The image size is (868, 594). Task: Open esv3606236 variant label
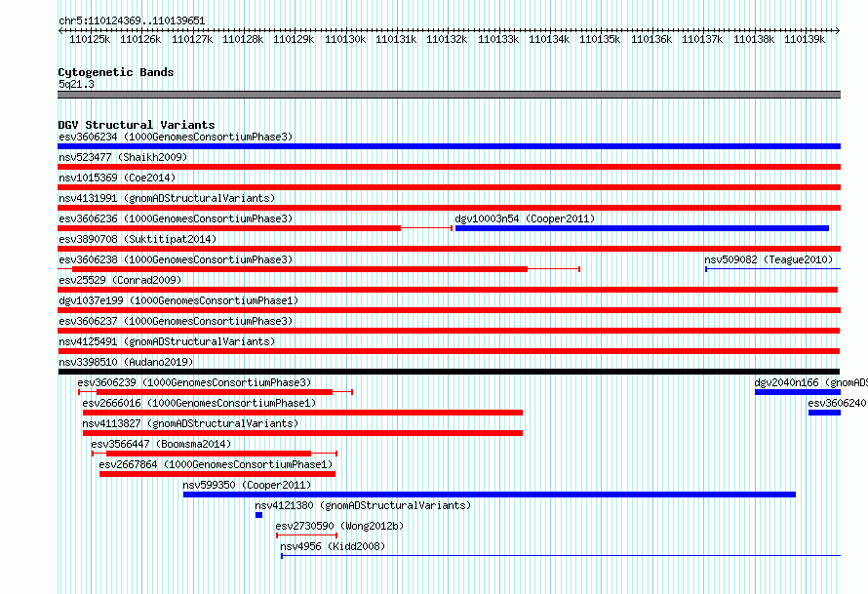tap(176, 218)
